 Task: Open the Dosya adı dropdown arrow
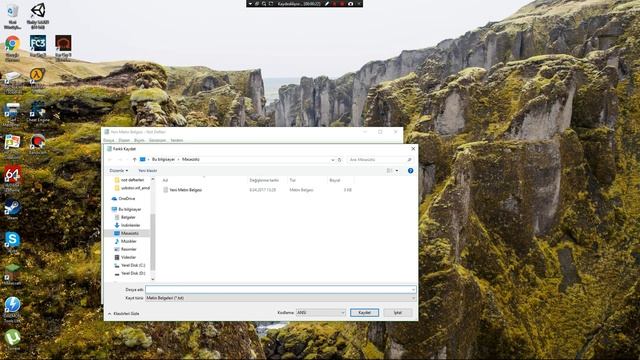tap(413, 289)
